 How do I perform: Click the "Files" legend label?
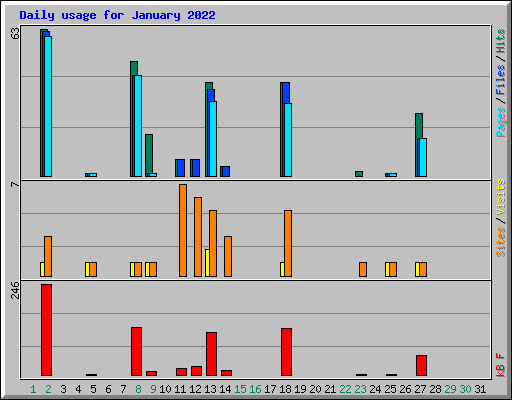tap(501, 80)
